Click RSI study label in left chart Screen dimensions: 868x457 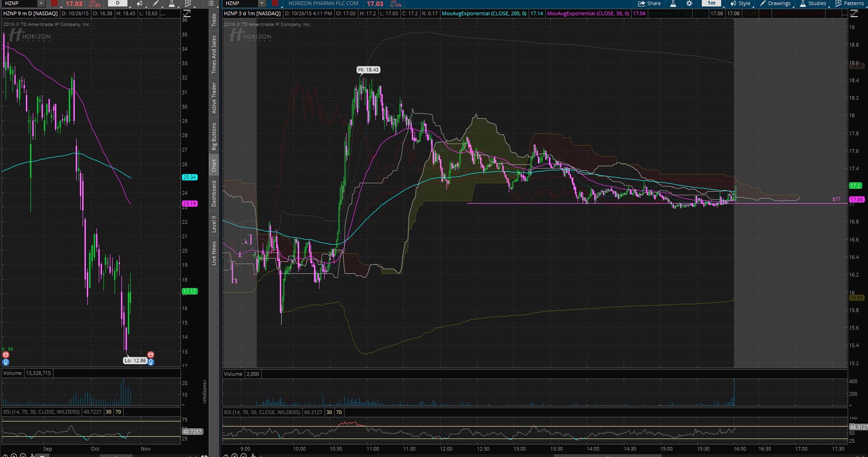point(41,412)
